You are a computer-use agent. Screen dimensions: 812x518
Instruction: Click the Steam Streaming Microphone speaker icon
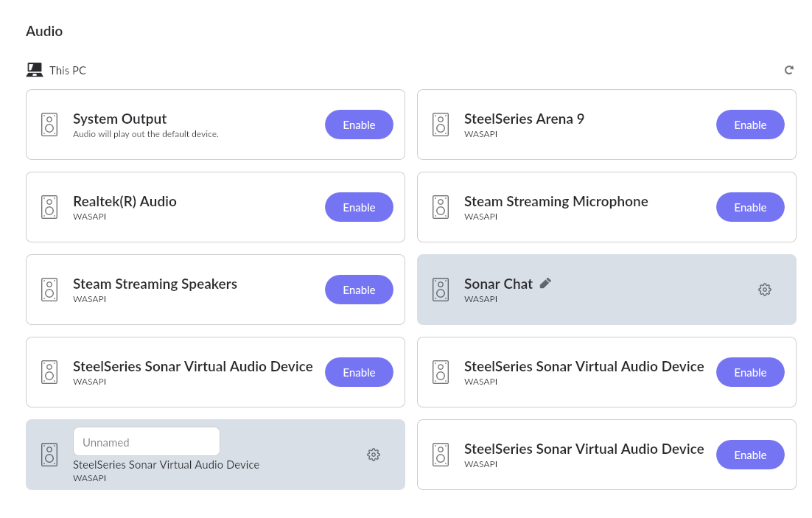click(x=441, y=207)
